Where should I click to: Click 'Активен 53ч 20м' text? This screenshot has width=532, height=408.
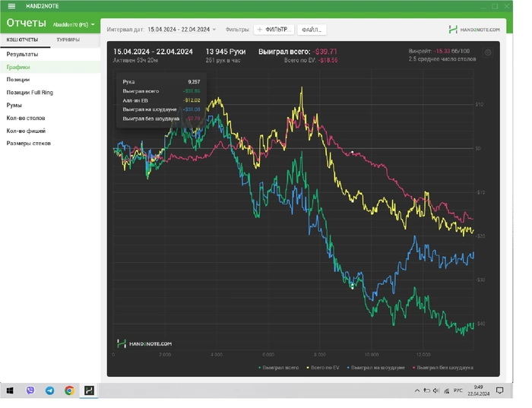pos(135,60)
